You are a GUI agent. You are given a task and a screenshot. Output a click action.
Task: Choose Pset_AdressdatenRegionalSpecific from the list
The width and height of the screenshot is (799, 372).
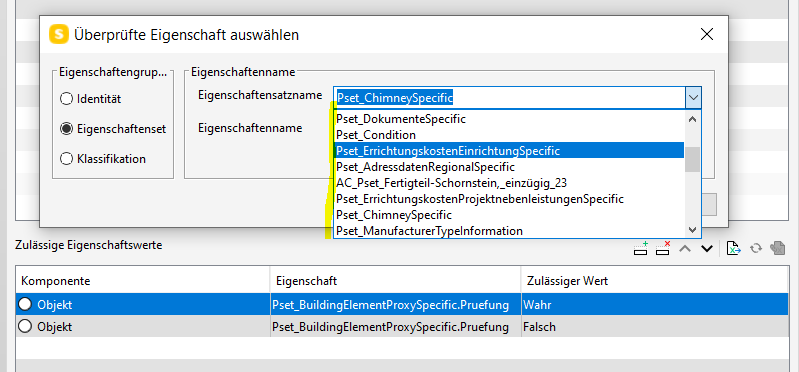[x=508, y=167]
